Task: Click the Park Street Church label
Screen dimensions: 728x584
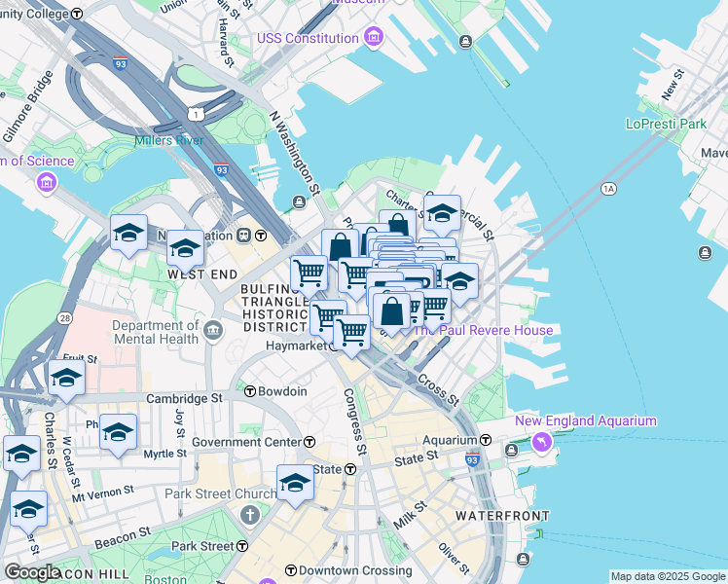Action: tap(221, 493)
